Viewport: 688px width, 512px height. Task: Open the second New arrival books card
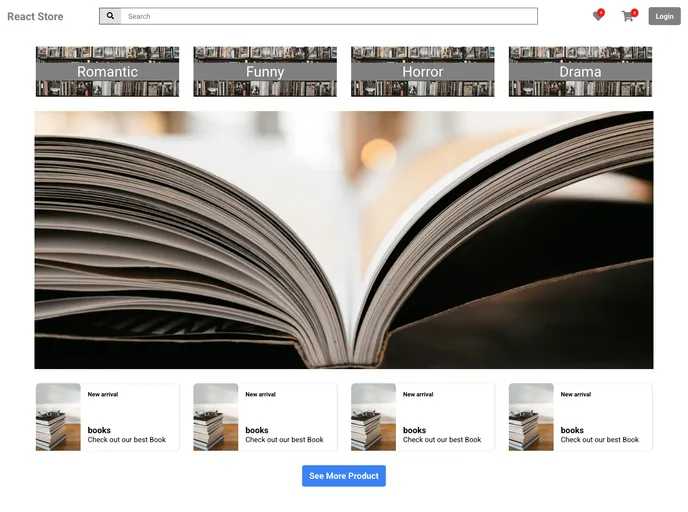click(x=286, y=417)
